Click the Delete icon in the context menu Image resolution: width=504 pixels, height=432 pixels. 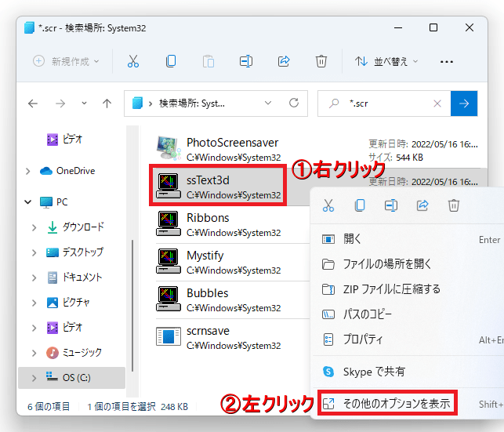(x=454, y=205)
